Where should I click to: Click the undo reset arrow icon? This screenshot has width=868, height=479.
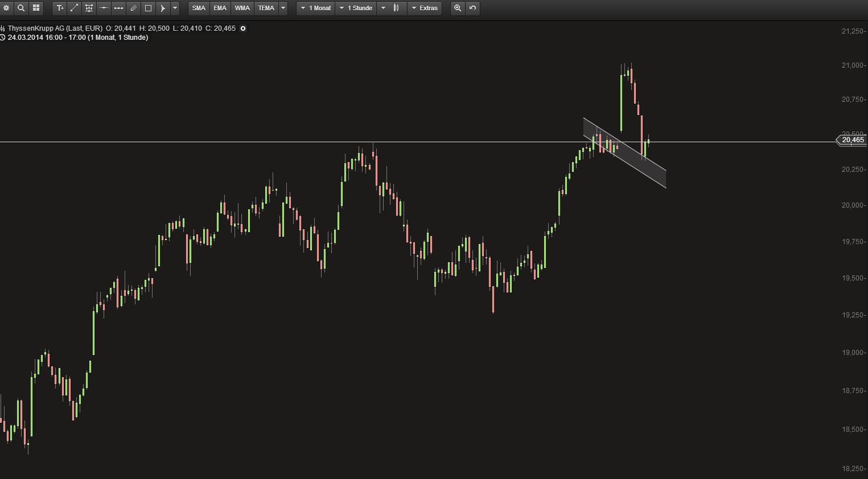[x=472, y=8]
